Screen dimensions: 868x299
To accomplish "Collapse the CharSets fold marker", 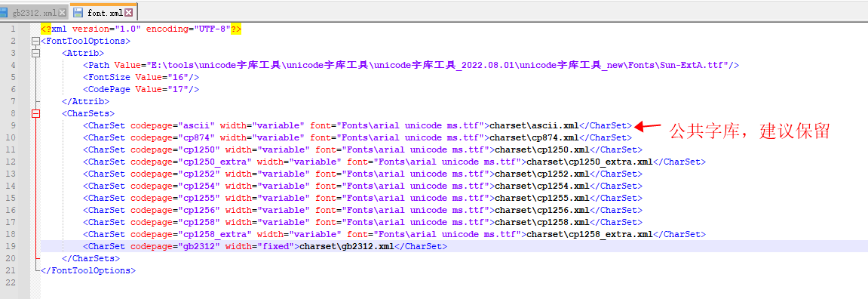I will 36,114.
